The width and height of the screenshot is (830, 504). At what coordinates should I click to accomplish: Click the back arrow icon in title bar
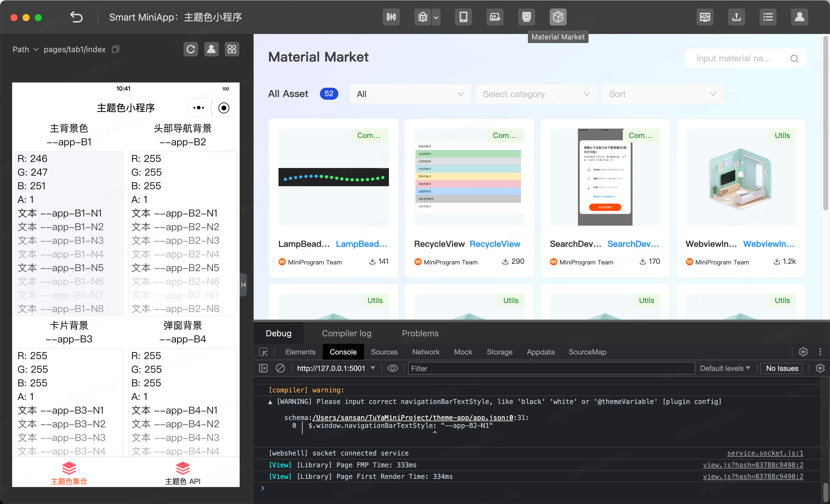[x=76, y=17]
